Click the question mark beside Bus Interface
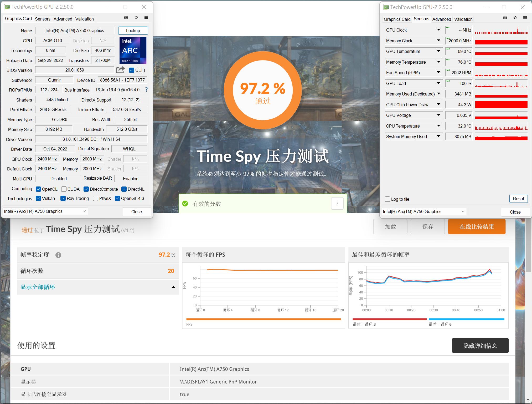 (x=146, y=90)
